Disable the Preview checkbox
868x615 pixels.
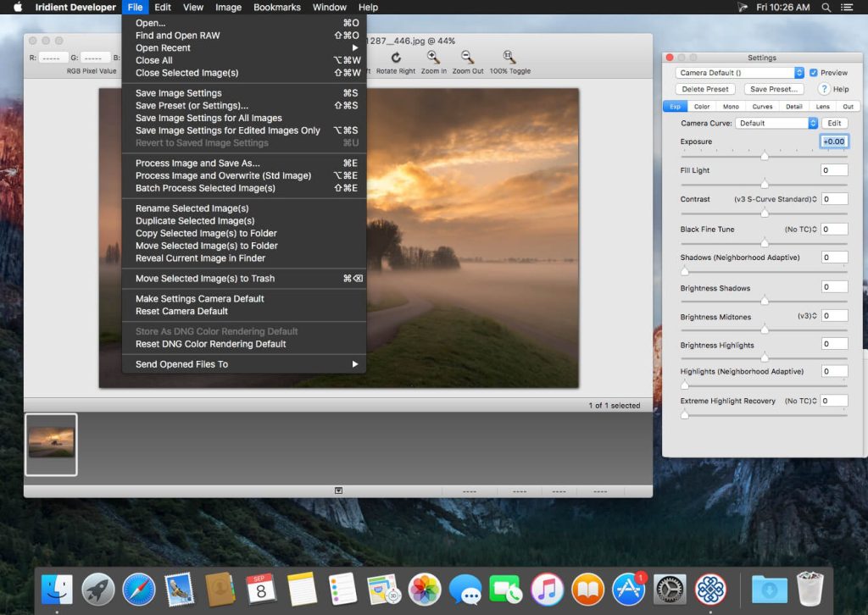pyautogui.click(x=813, y=72)
